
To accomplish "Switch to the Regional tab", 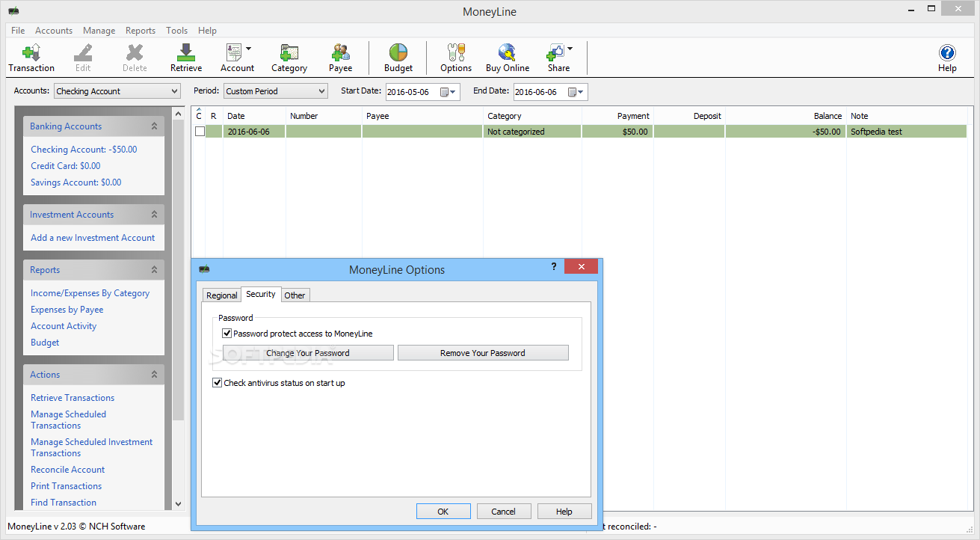I will click(x=222, y=295).
